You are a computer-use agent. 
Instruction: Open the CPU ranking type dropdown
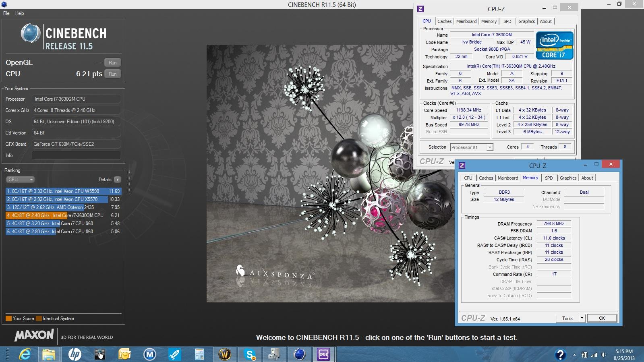click(20, 180)
